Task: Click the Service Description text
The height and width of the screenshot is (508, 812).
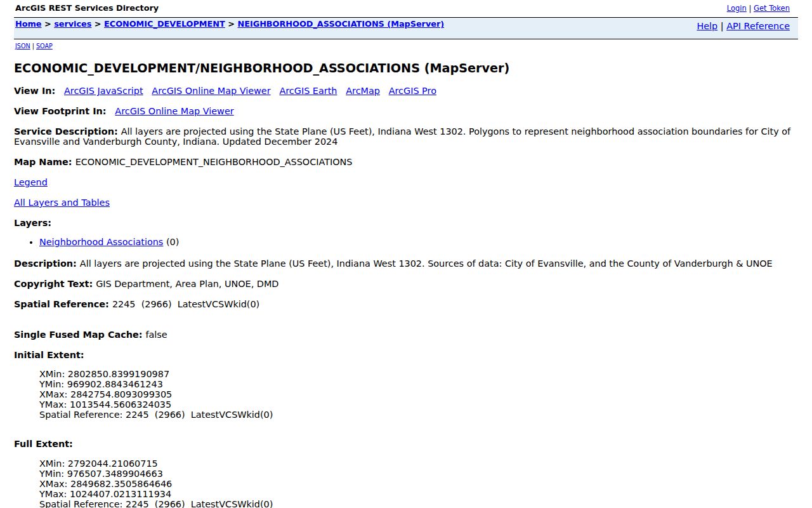Action: pyautogui.click(x=402, y=137)
